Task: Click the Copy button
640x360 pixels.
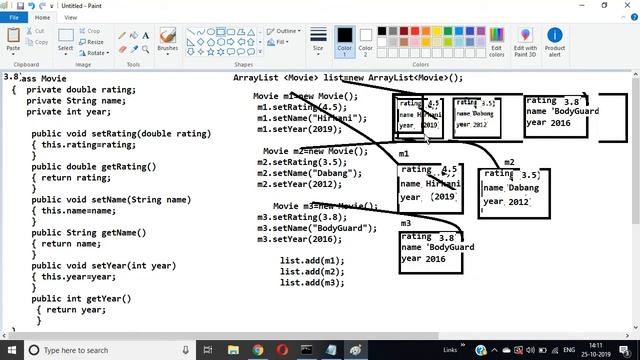Action: coord(36,42)
